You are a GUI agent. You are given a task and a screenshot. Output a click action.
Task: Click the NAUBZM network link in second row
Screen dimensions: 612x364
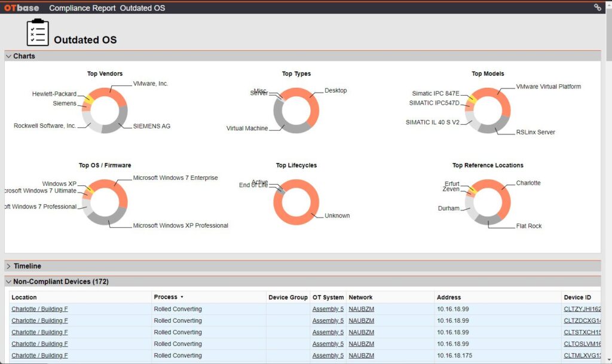pyautogui.click(x=361, y=321)
